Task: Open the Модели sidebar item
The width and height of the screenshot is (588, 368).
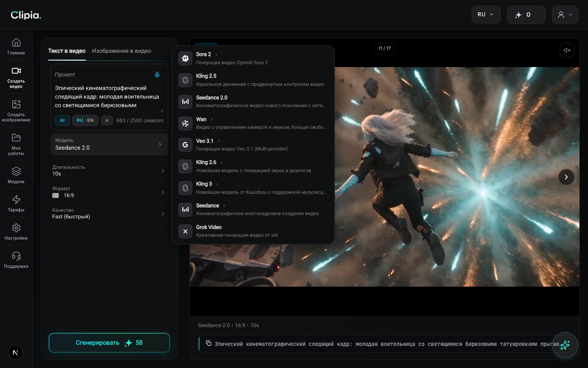Action: (16, 175)
